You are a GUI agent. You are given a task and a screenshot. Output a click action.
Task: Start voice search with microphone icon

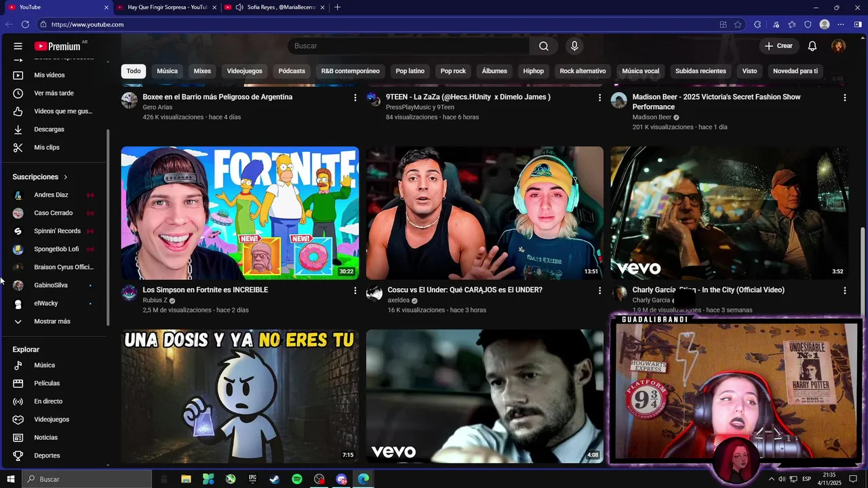point(574,46)
